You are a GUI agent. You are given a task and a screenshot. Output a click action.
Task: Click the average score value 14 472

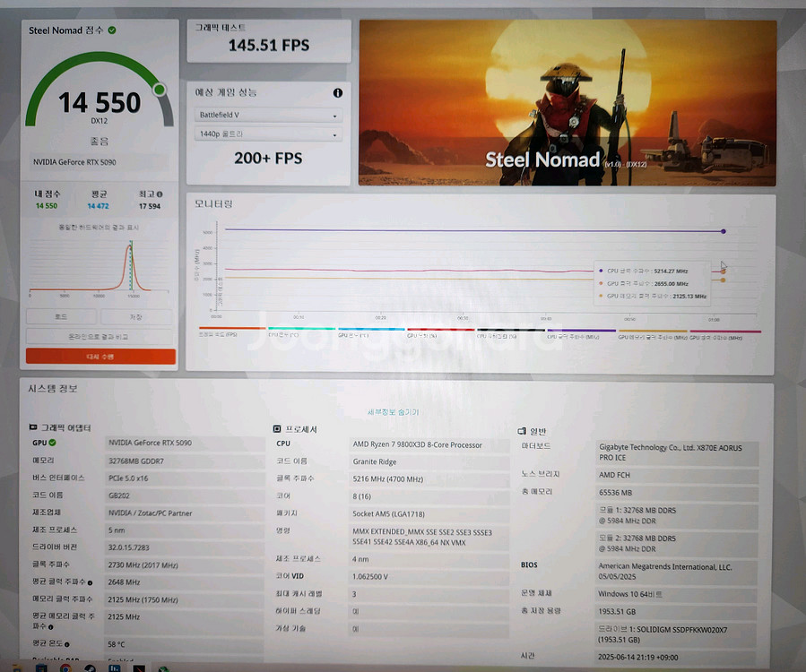click(x=99, y=206)
